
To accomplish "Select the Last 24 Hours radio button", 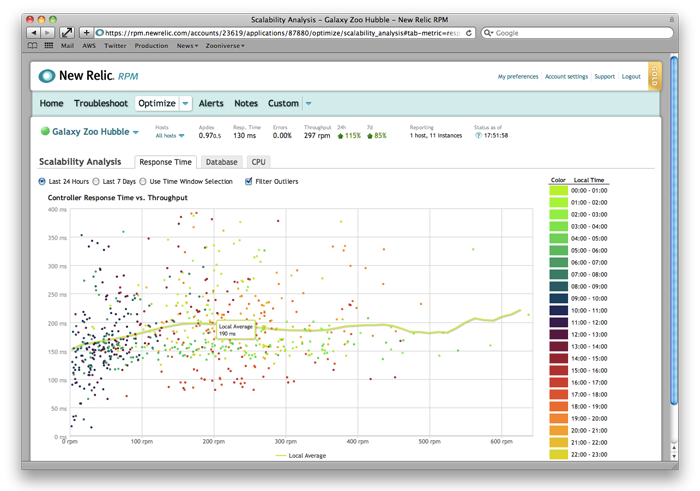I will pyautogui.click(x=42, y=181).
